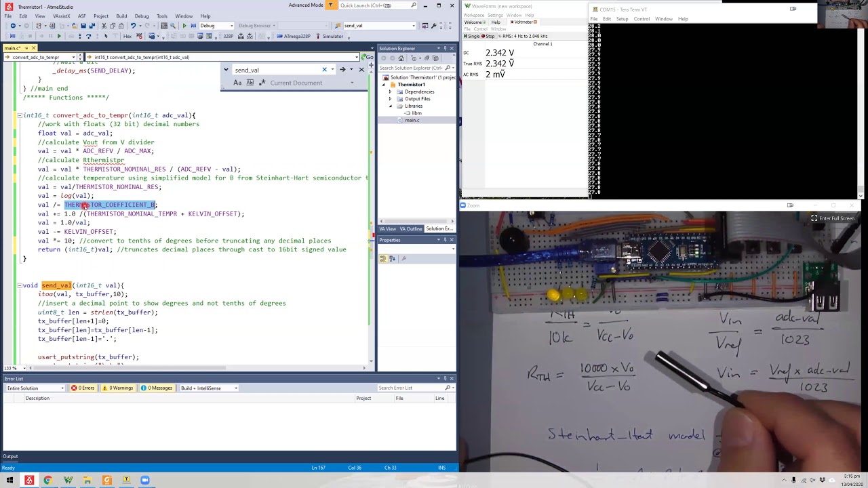The image size is (868, 488).
Task: Expand the Output Files folder
Action: (390, 99)
